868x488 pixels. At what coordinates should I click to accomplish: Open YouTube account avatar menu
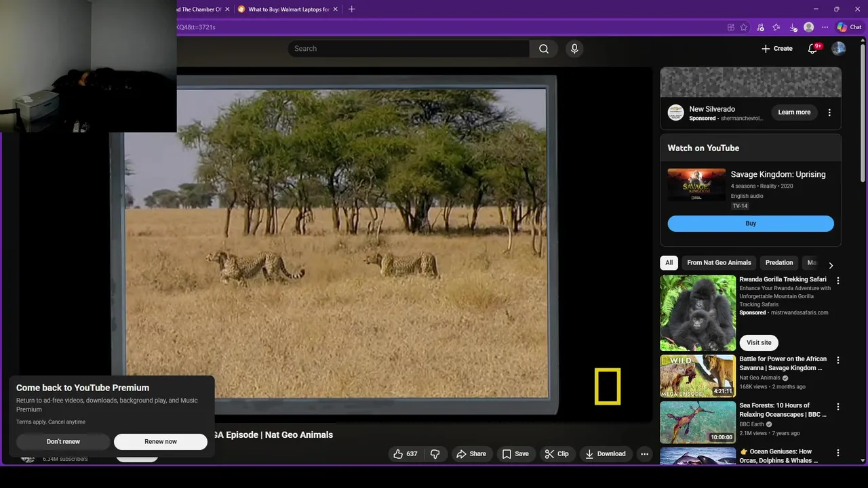point(839,49)
